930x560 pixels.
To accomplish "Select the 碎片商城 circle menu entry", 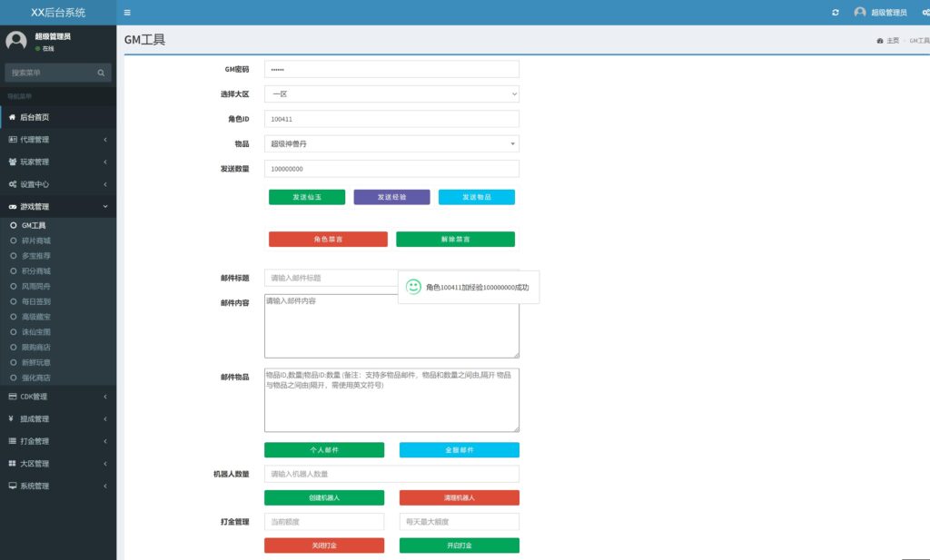I will (x=36, y=241).
